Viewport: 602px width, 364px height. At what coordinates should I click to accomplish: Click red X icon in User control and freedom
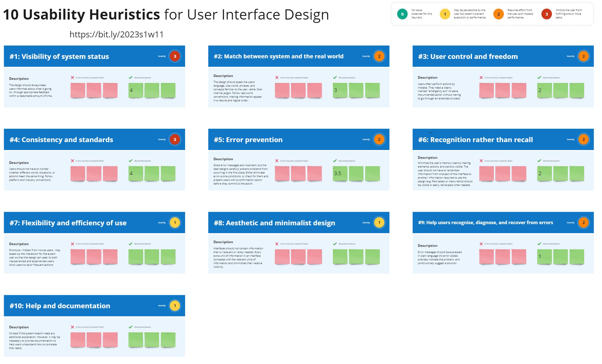[x=481, y=78]
